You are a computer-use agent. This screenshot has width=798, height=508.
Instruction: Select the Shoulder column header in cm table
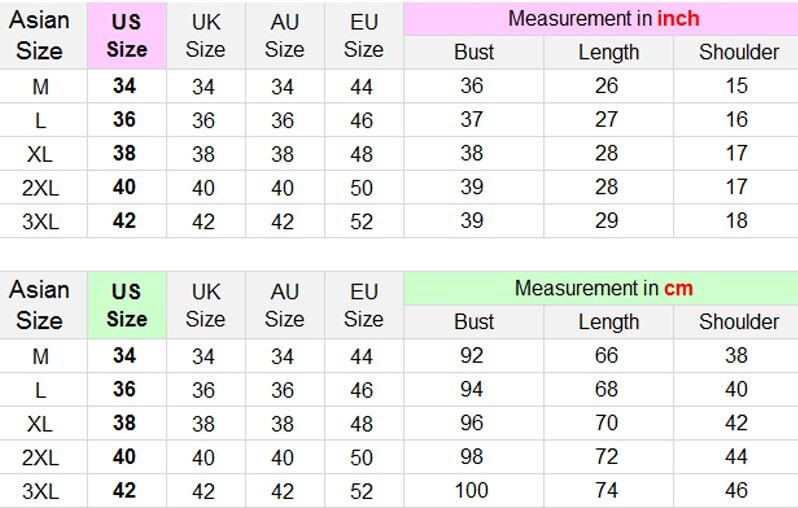(736, 322)
